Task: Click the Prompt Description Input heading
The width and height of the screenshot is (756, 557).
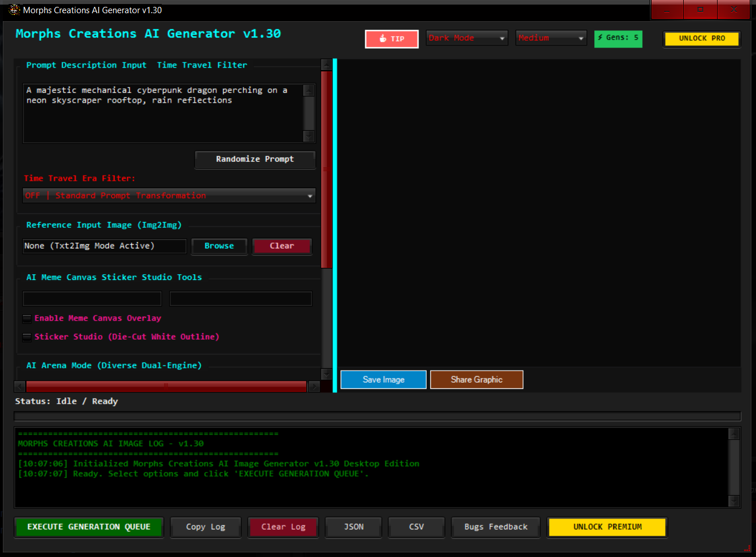Action: (x=86, y=65)
